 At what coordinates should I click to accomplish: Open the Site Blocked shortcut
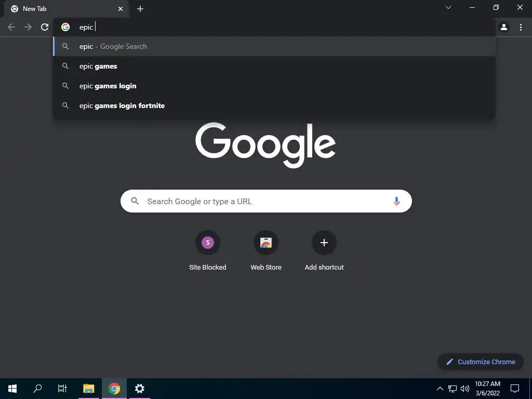[x=208, y=250]
